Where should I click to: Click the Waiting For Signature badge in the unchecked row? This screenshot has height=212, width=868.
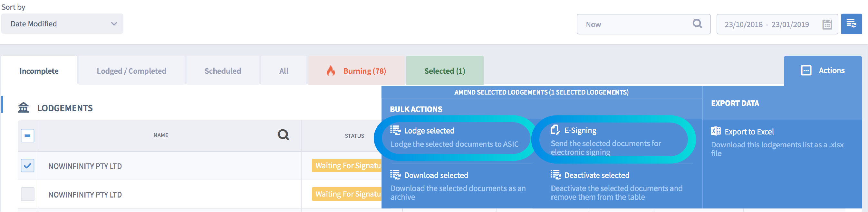click(347, 194)
